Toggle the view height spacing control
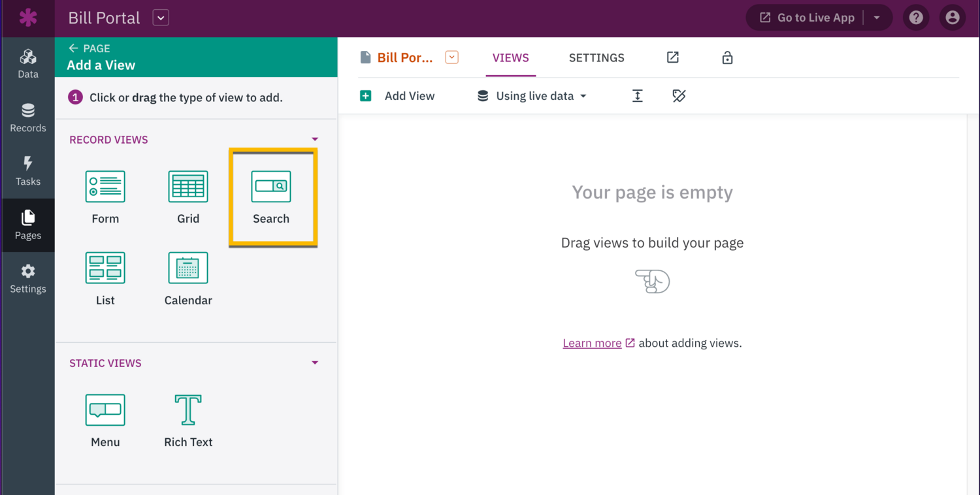The width and height of the screenshot is (980, 495). tap(637, 95)
